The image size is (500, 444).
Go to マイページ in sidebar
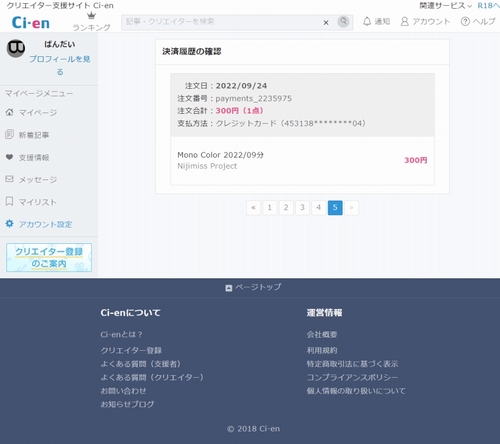point(31,113)
